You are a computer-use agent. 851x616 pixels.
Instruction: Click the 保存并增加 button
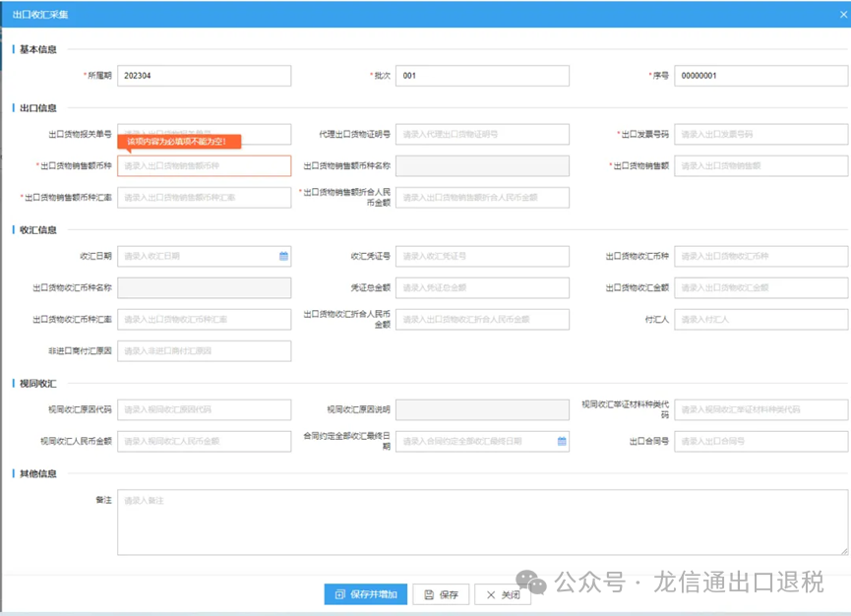(x=366, y=594)
